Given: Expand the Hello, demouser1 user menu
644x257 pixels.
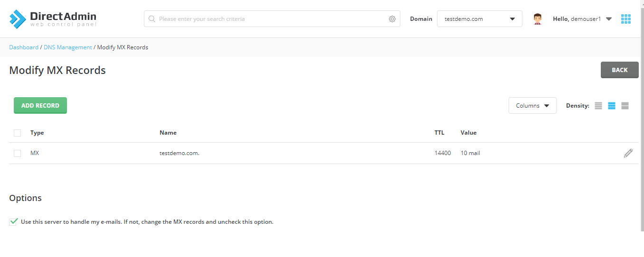Looking at the screenshot, I should click(582, 19).
